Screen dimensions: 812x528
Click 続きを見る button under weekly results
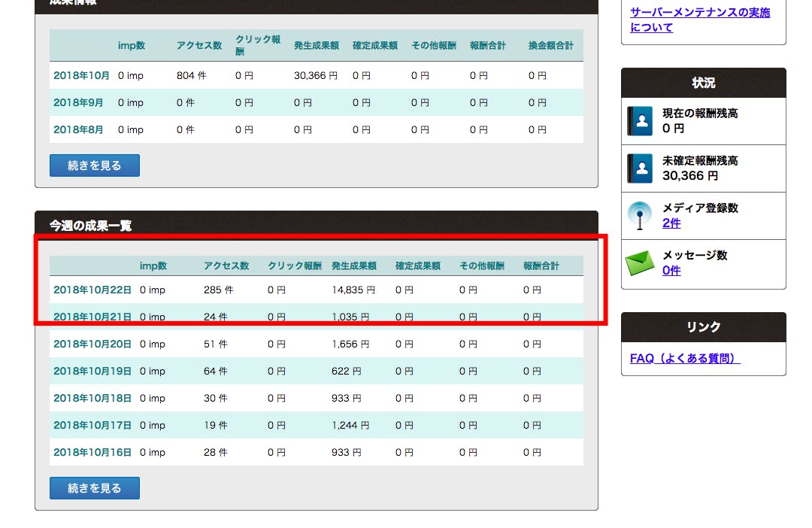pos(94,488)
